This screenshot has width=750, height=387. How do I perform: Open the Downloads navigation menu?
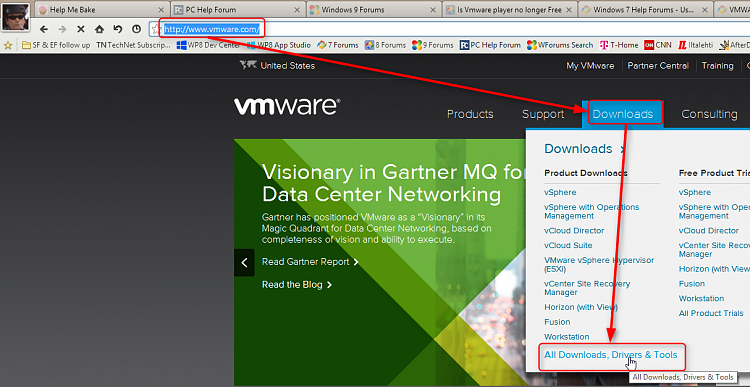click(x=623, y=114)
